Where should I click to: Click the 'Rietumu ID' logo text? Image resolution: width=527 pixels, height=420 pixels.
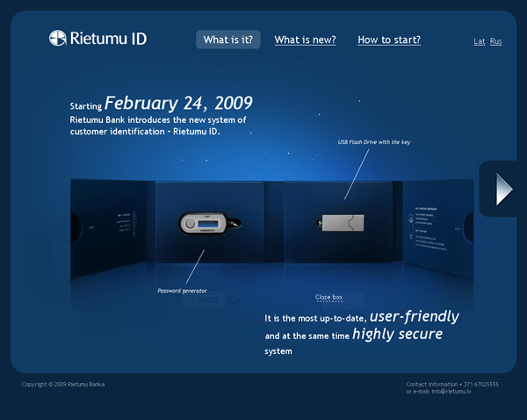point(108,39)
